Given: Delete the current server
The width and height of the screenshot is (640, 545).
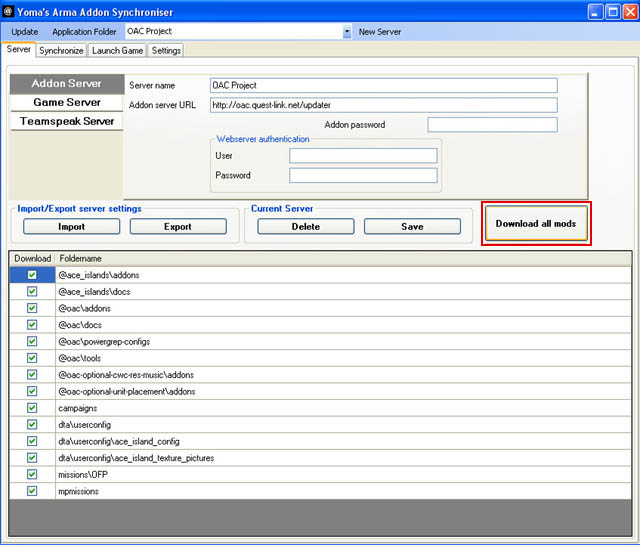Looking at the screenshot, I should click(x=305, y=226).
